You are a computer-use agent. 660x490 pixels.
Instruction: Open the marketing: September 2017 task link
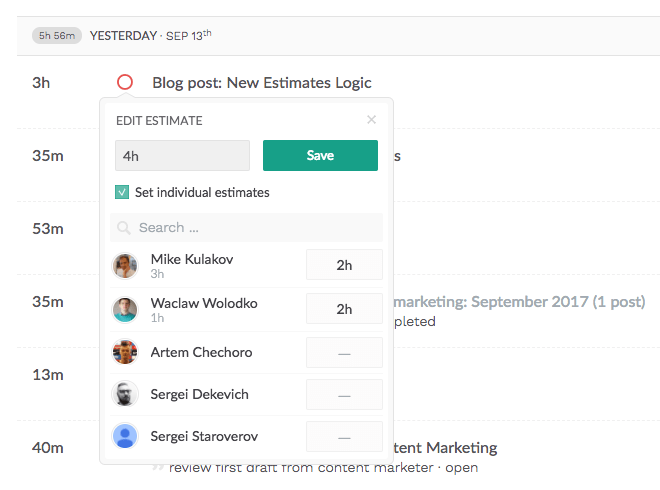519,302
